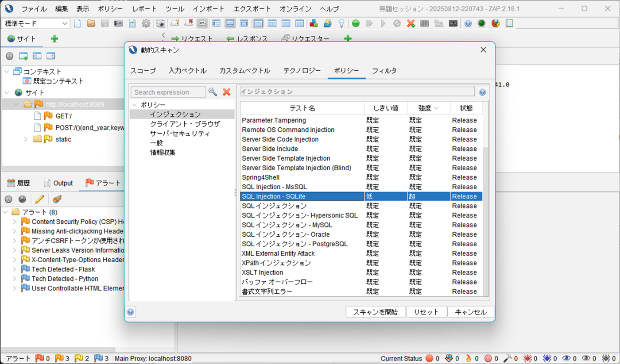Collapse the コンテキスト tree node

[x=7, y=71]
